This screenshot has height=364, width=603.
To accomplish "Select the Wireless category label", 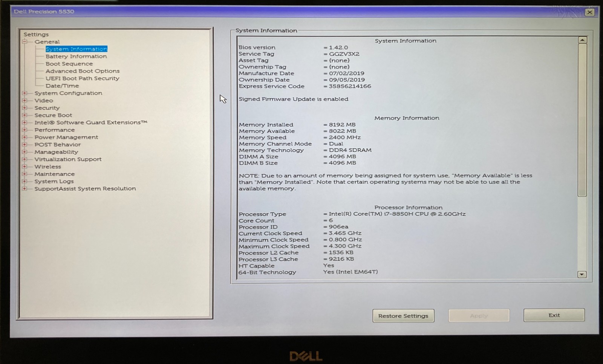I will (47, 167).
